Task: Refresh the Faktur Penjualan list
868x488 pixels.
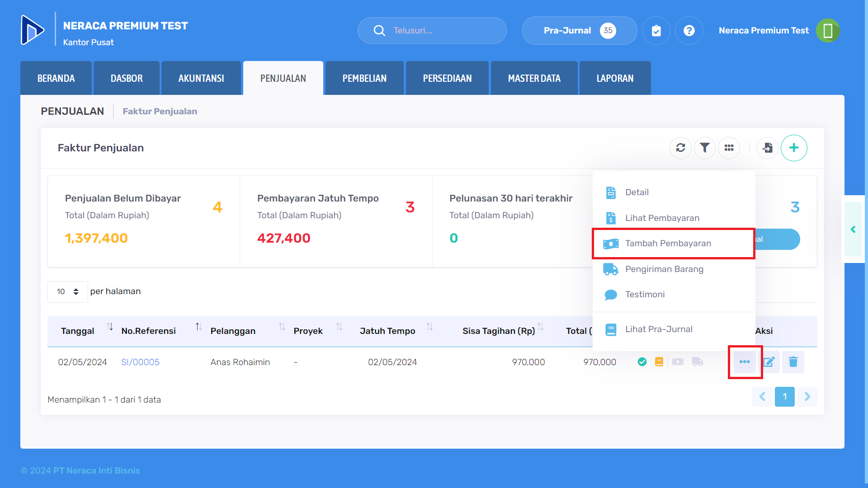Action: coord(680,148)
